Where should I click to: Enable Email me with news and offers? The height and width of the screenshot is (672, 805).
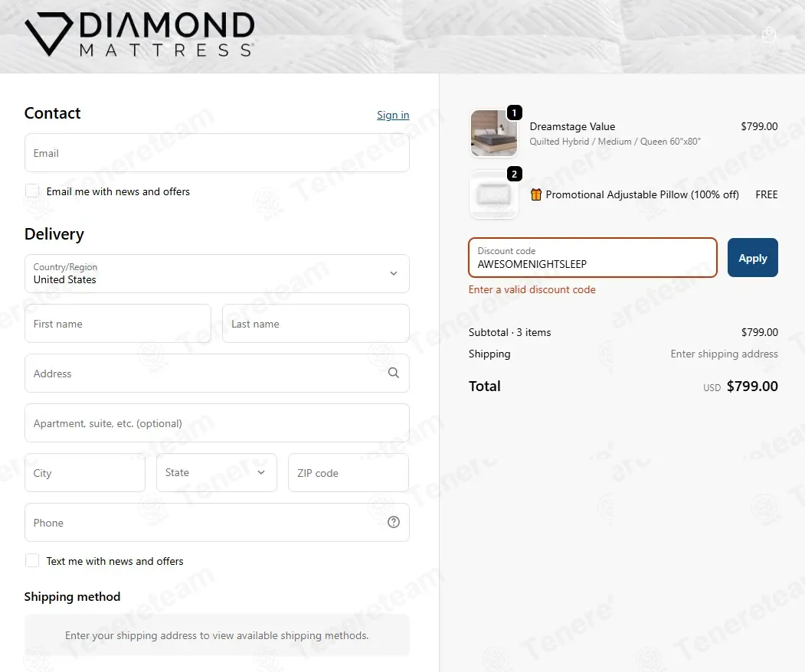[x=32, y=191]
